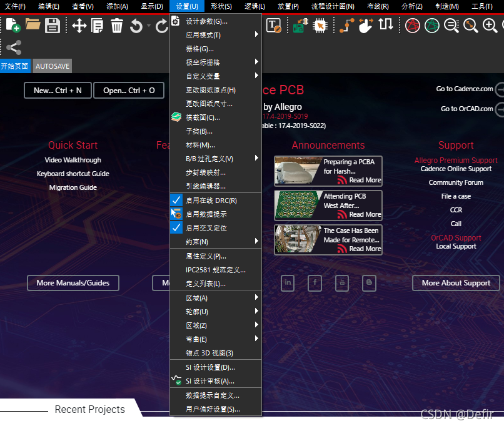
Task: Open the Migration Guide link
Action: point(73,187)
